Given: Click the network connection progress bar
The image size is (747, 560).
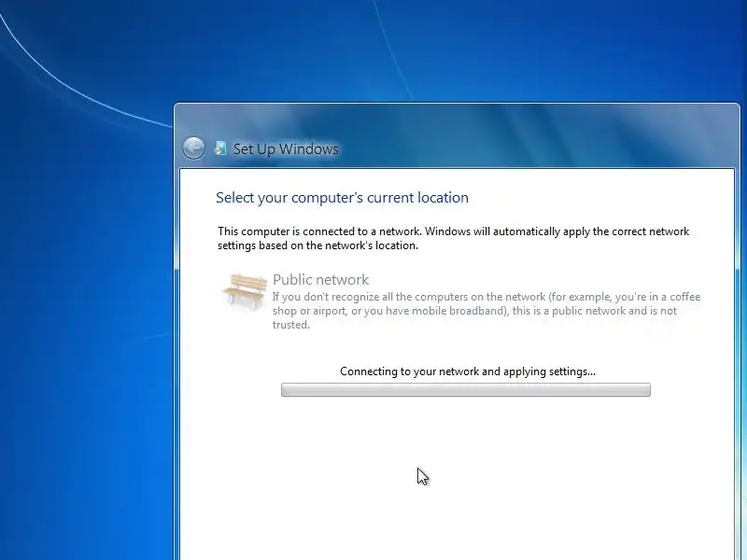Looking at the screenshot, I should 465,389.
